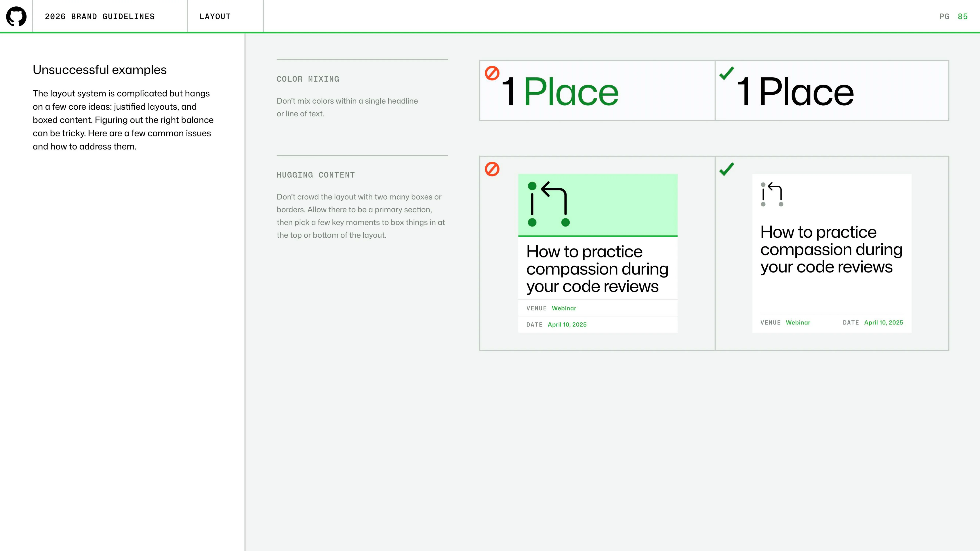Screen dimensions: 980x551
Task: Click the green-colored Place headline
Action: pyautogui.click(x=571, y=92)
